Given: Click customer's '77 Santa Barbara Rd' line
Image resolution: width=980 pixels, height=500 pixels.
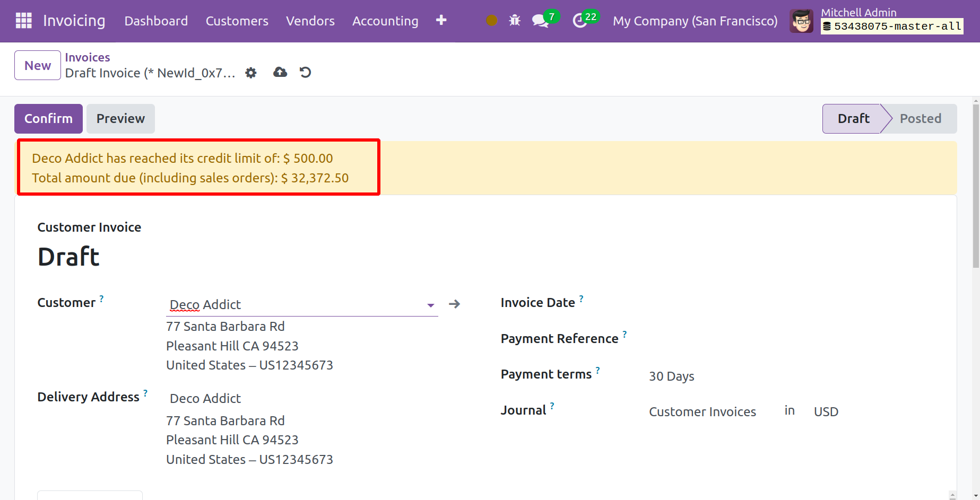Looking at the screenshot, I should coord(226,326).
